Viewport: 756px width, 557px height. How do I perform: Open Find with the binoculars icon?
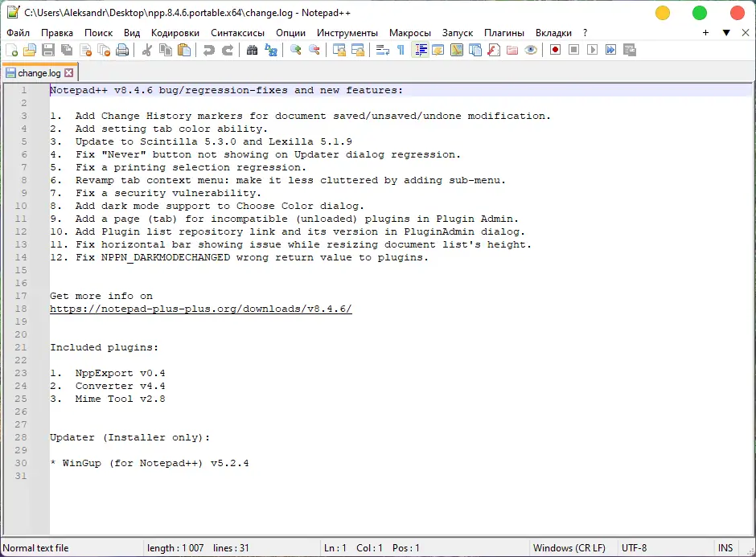tap(252, 50)
